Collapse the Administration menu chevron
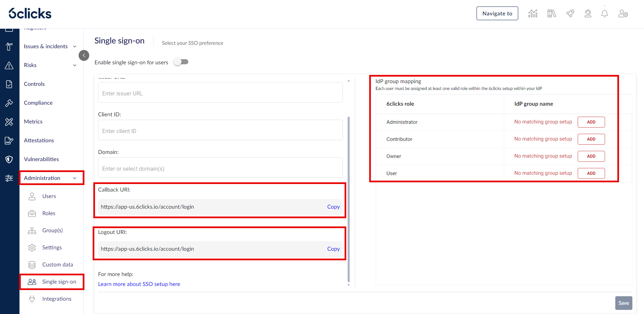 pos(75,178)
